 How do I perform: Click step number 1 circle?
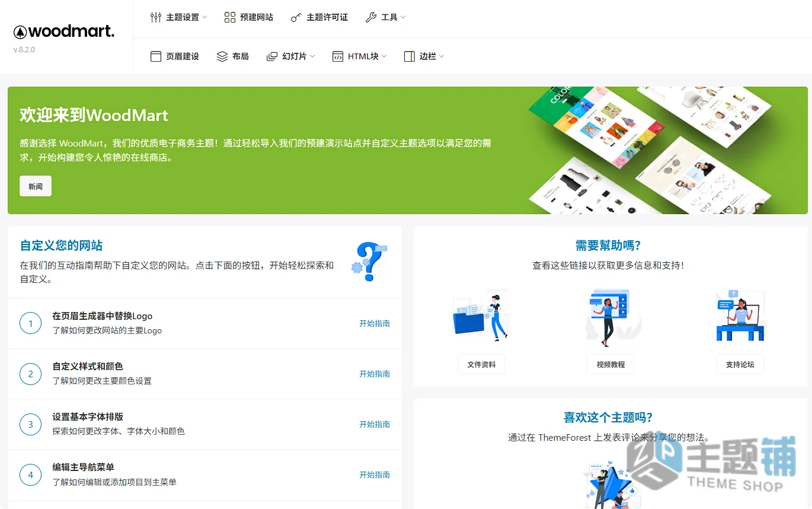click(x=30, y=323)
